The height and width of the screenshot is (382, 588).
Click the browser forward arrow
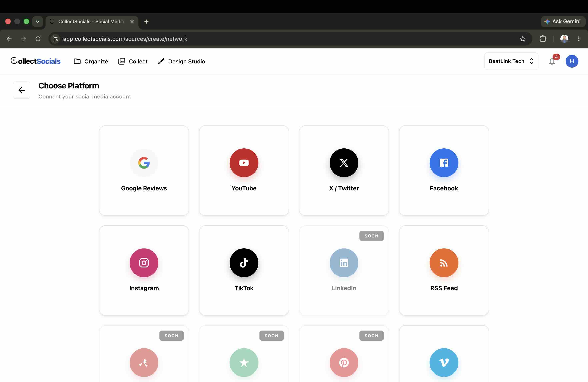coord(23,39)
